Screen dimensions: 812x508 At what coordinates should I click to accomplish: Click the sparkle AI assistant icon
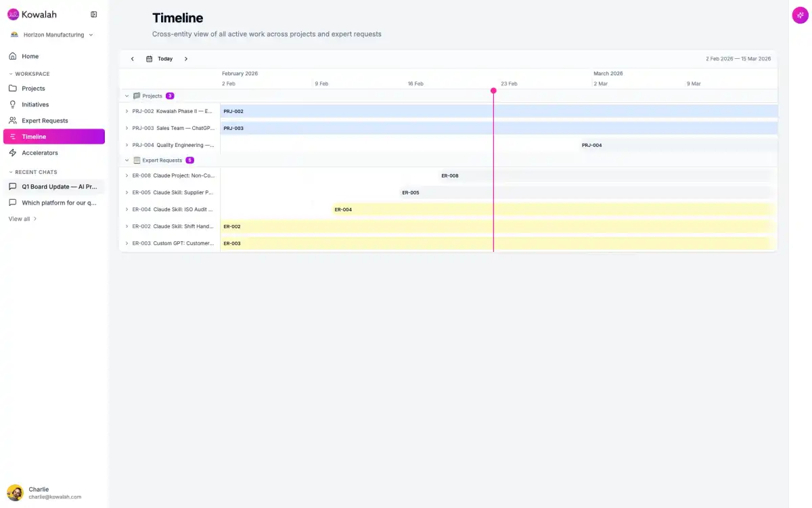[800, 16]
